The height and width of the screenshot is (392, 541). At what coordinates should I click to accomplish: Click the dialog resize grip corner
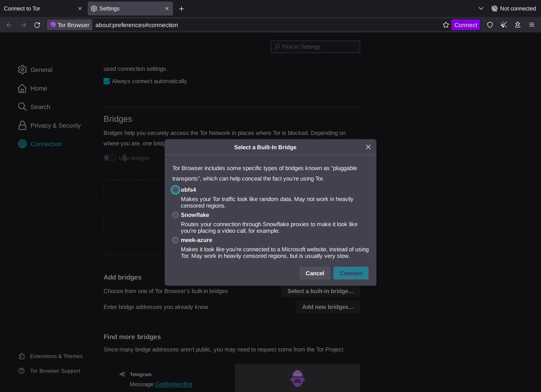point(374,283)
